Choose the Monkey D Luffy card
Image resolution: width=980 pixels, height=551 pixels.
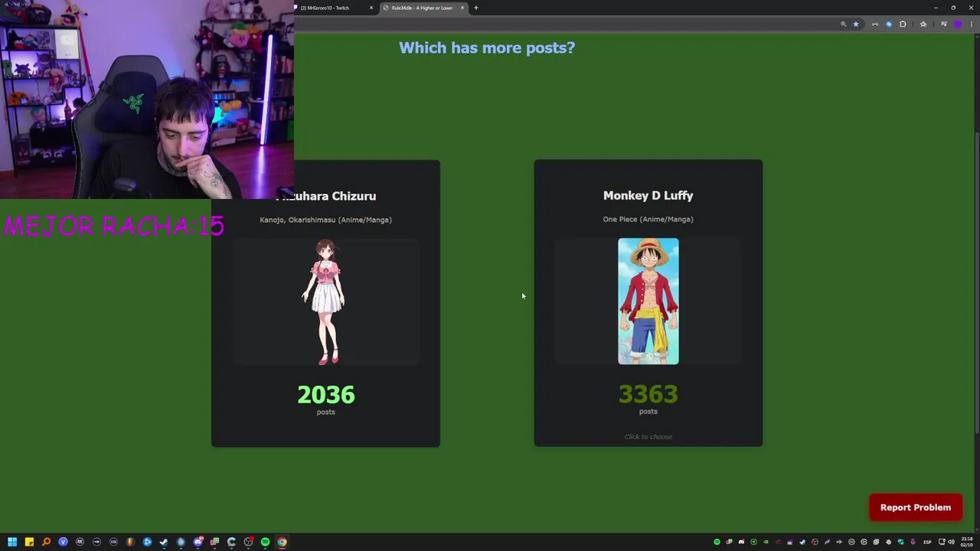(x=648, y=303)
